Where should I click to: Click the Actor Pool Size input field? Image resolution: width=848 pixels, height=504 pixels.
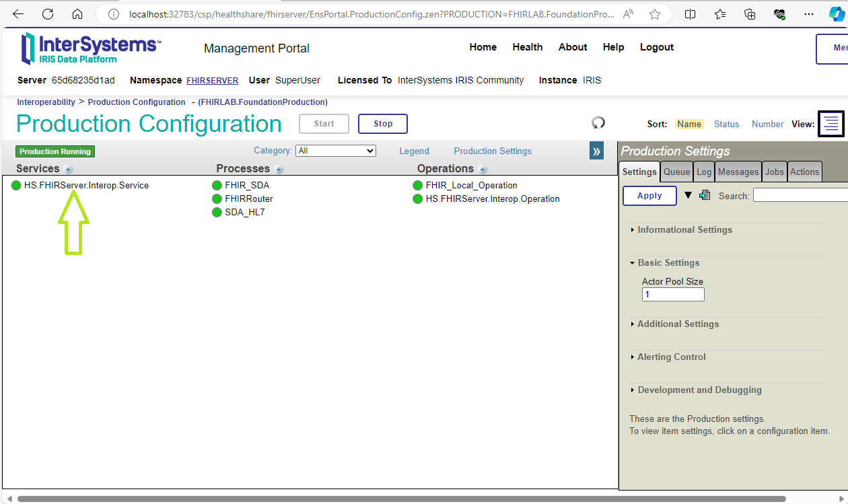click(x=673, y=295)
